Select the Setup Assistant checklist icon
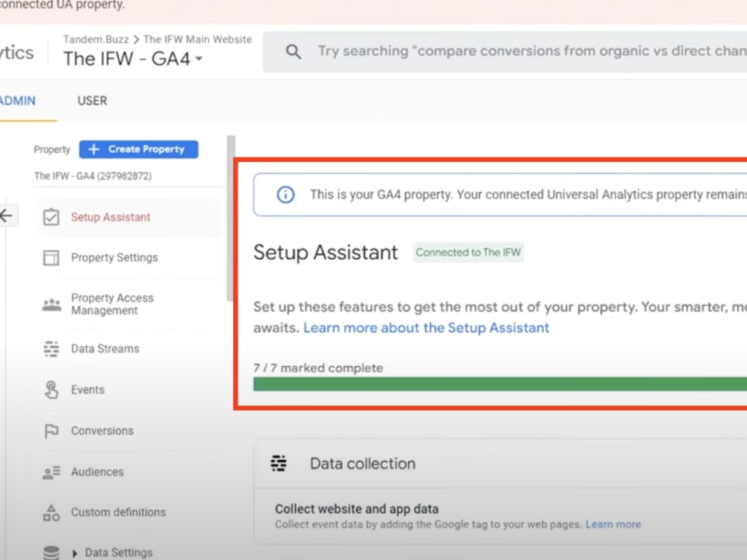This screenshot has height=560, width=747. point(52,216)
